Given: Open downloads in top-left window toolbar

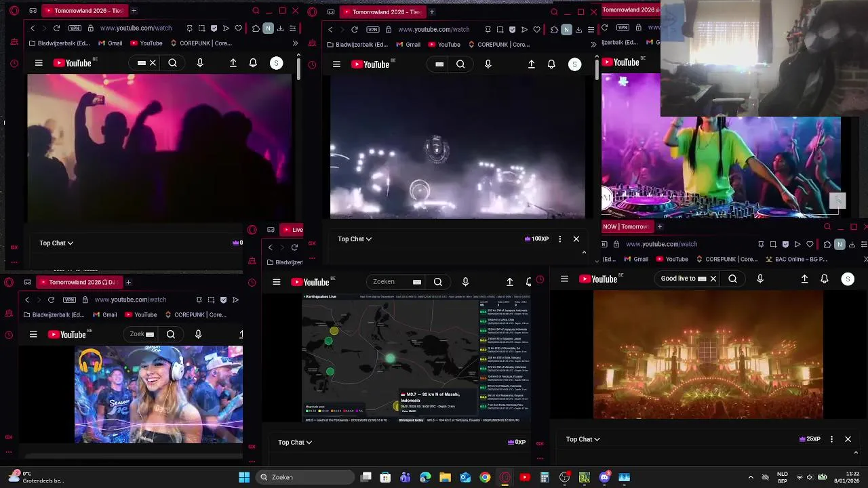Looking at the screenshot, I should click(280, 28).
